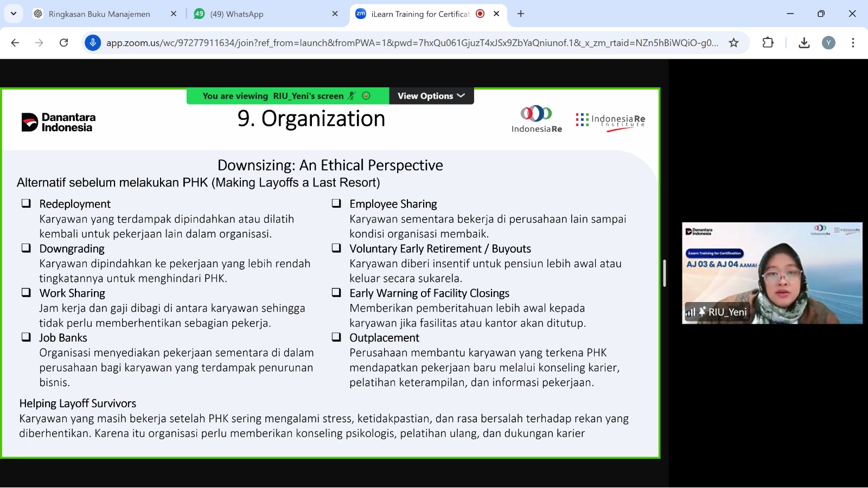
Task: Bookmark this page with star icon
Action: pyautogui.click(x=733, y=43)
